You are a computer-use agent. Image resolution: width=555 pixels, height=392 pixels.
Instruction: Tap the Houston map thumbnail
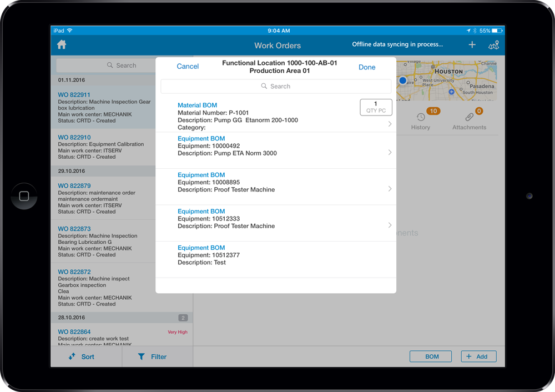447,81
